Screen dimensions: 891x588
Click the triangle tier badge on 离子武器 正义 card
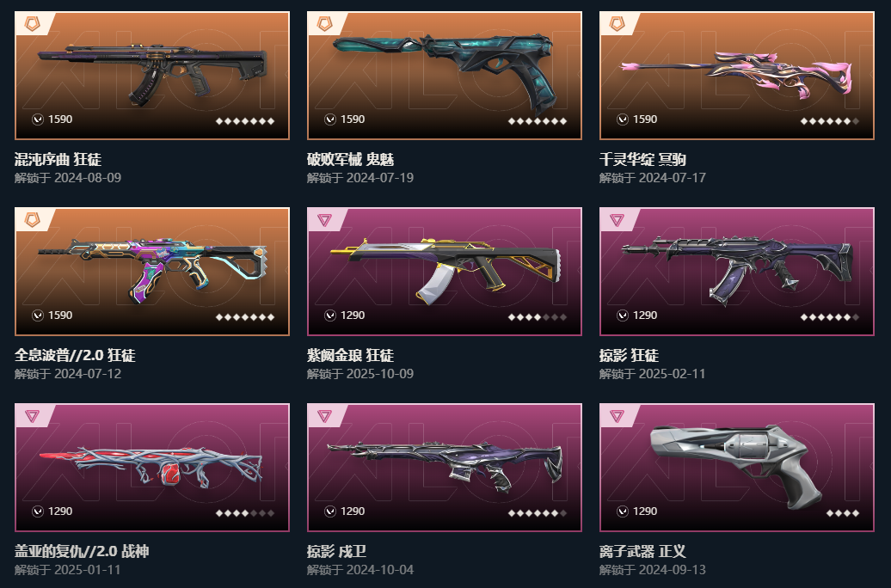click(618, 416)
